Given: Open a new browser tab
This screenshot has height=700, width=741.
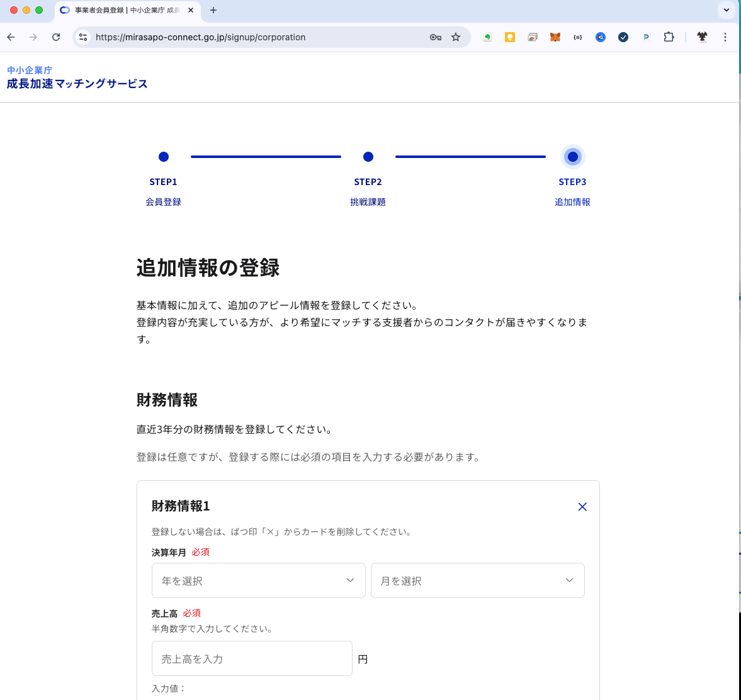Looking at the screenshot, I should pos(213,10).
